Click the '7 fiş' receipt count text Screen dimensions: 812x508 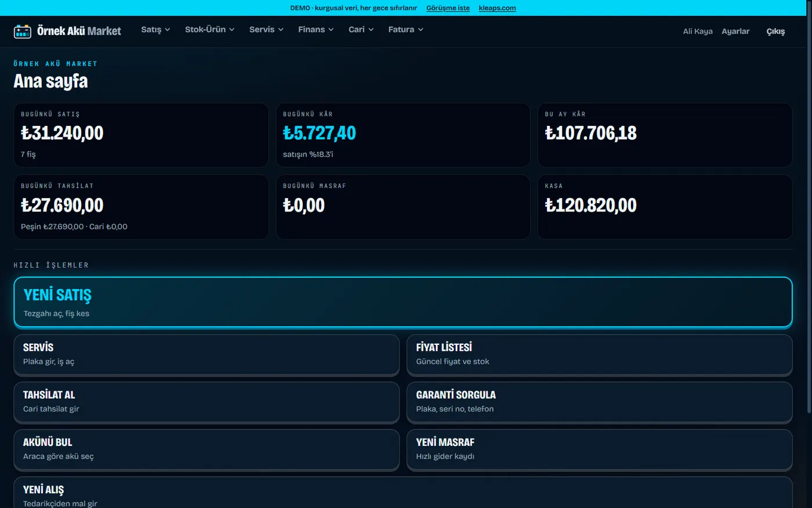[x=28, y=154]
